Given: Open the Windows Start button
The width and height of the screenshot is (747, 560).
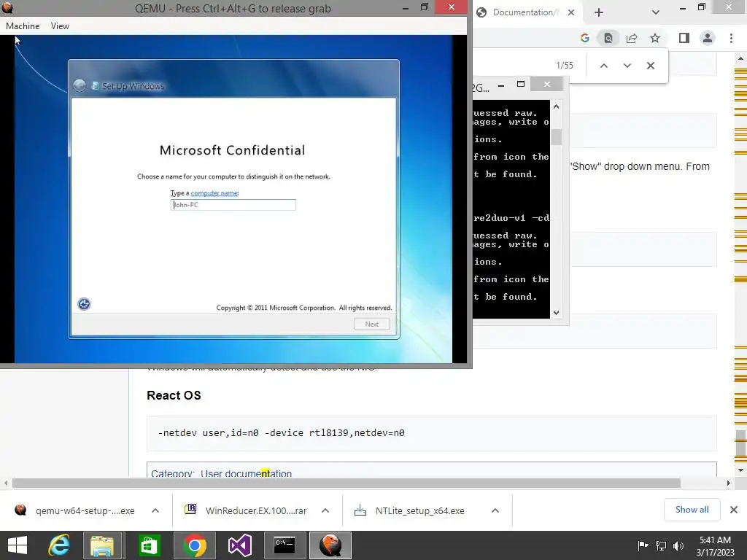Looking at the screenshot, I should pyautogui.click(x=18, y=545).
